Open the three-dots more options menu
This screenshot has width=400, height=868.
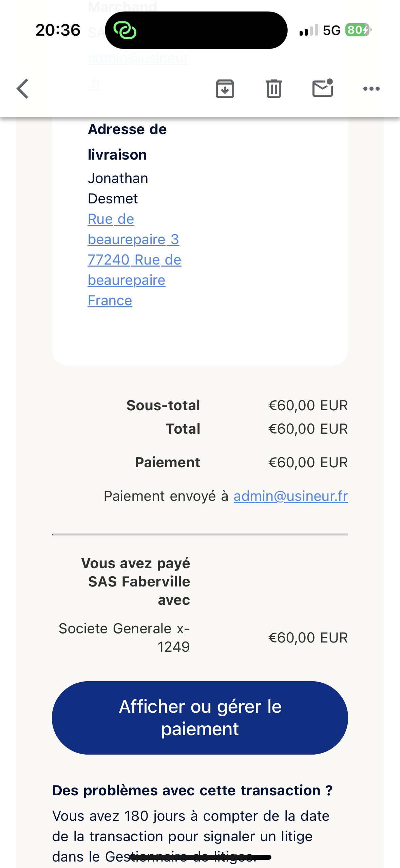point(372,89)
